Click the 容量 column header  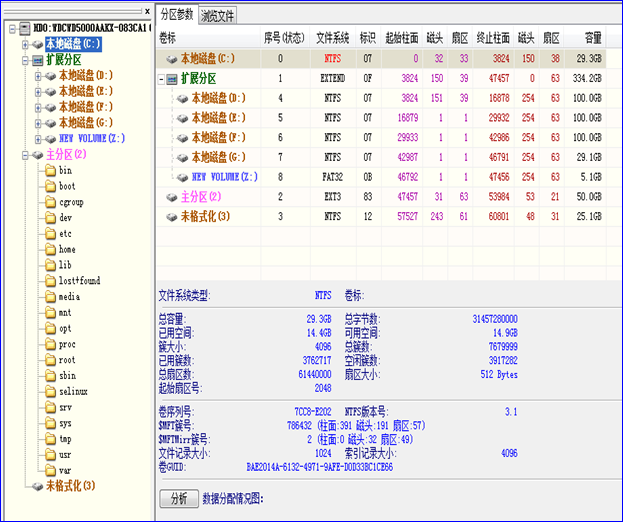(x=585, y=38)
